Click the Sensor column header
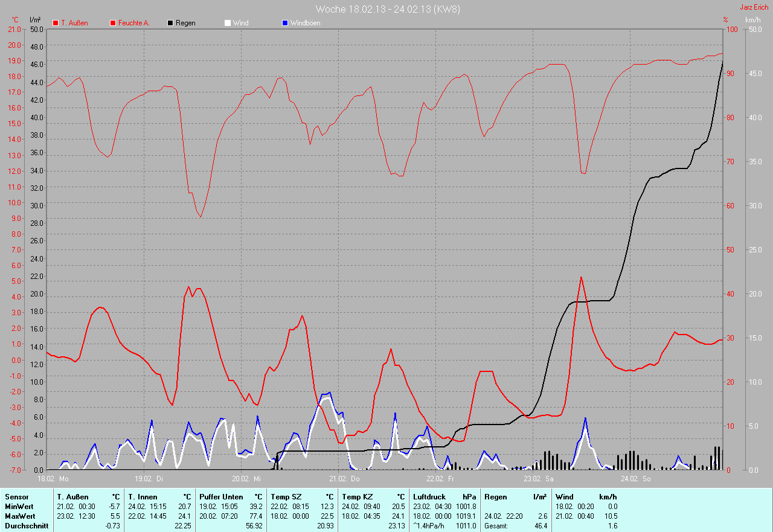 click(16, 497)
